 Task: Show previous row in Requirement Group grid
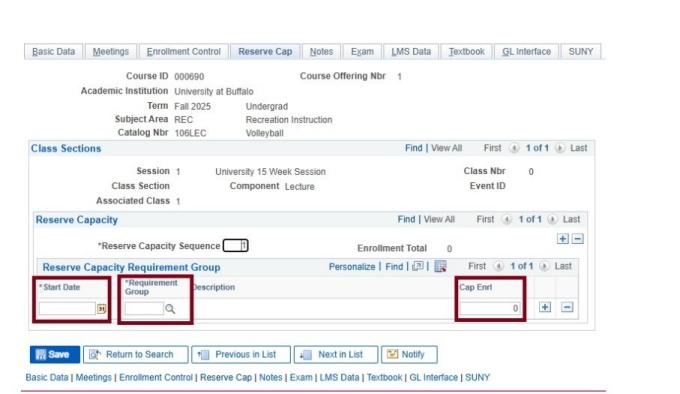tap(498, 266)
